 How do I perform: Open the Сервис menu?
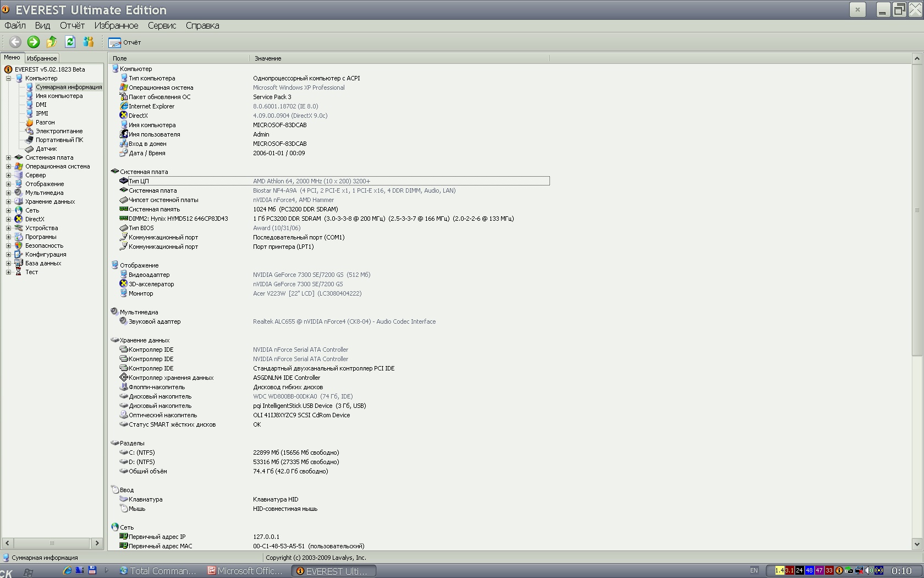coord(162,25)
